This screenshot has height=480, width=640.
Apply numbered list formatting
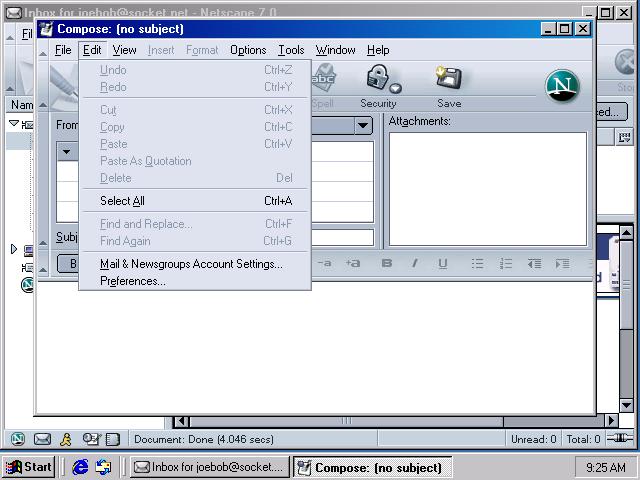(x=506, y=264)
